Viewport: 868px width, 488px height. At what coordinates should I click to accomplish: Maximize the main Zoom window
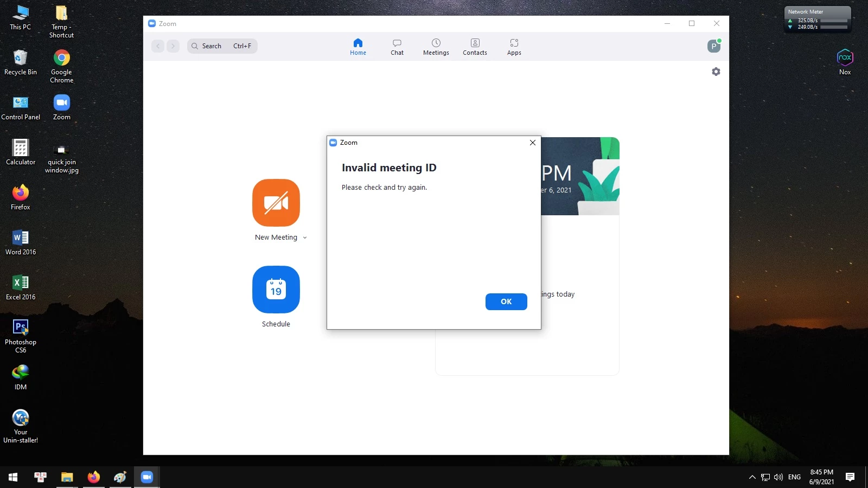[x=692, y=23]
